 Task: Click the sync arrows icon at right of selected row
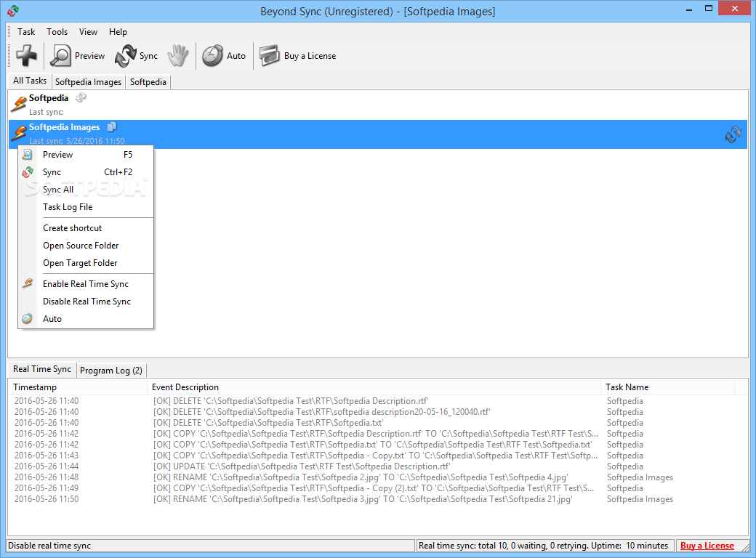click(733, 134)
